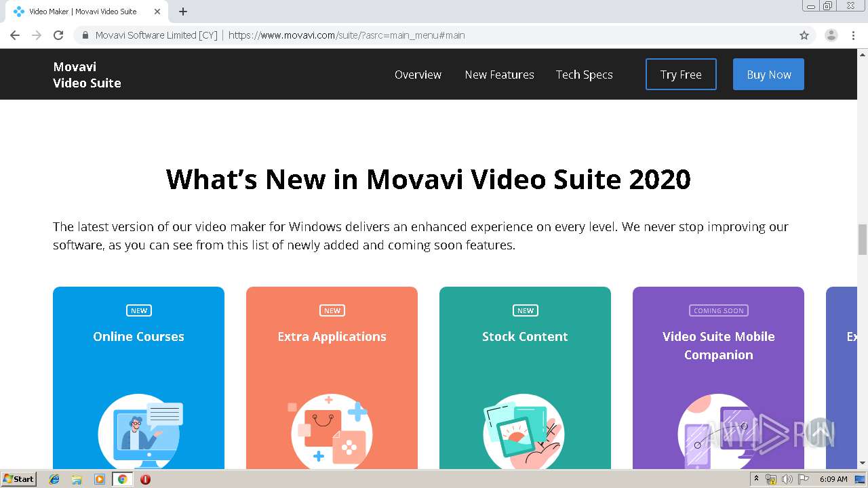The image size is (868, 488).
Task: Open File Explorer from taskbar
Action: click(77, 479)
